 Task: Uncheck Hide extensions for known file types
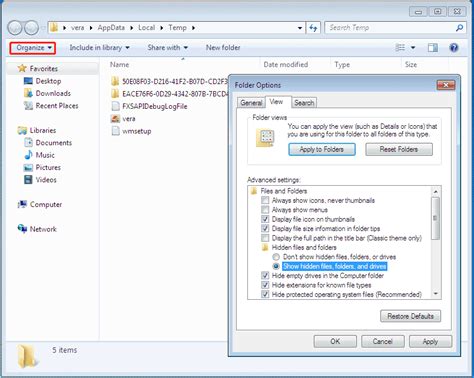[265, 285]
